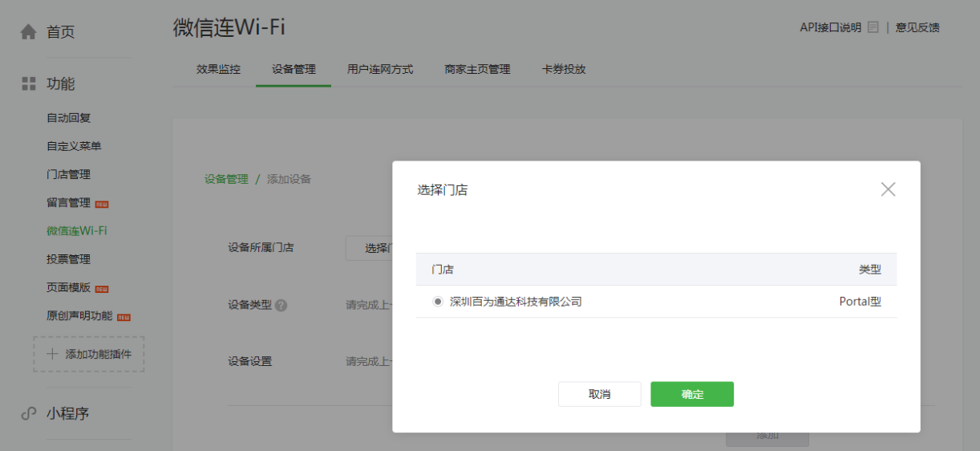Click the 设备管理 breadcrumb link
980x451 pixels.
pos(226,179)
